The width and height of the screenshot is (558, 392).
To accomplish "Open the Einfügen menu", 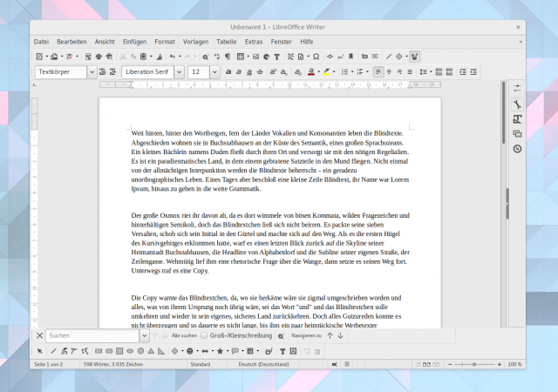I will tap(134, 42).
